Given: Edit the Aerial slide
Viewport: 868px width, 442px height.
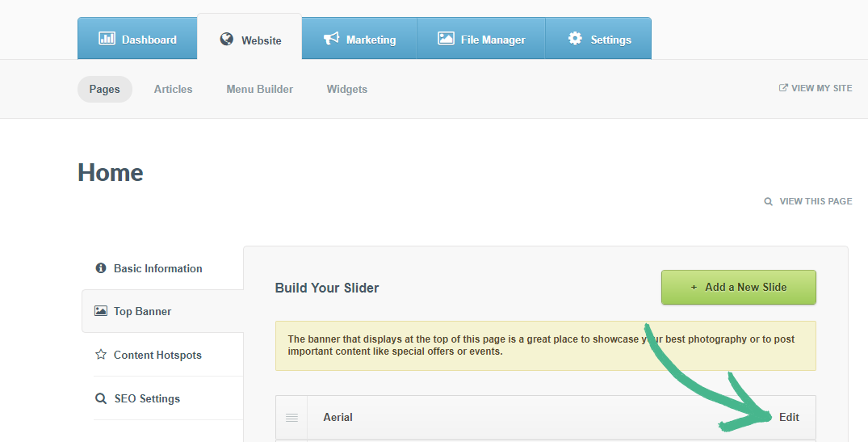Looking at the screenshot, I should 789,417.
